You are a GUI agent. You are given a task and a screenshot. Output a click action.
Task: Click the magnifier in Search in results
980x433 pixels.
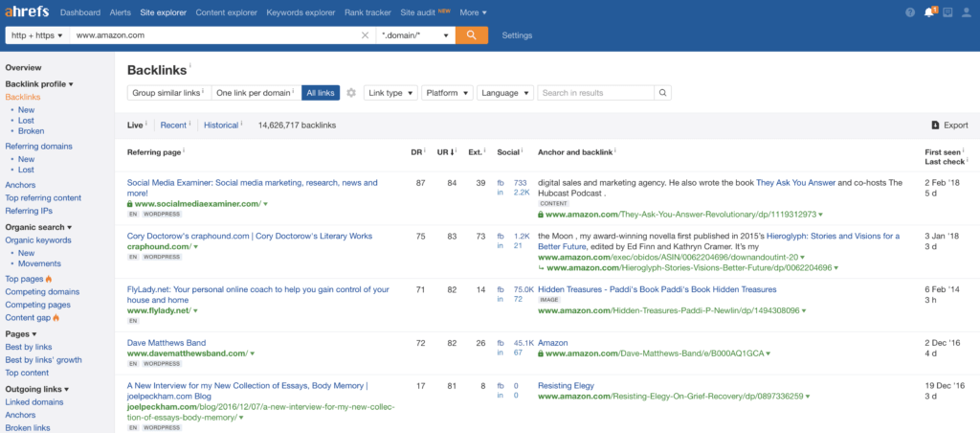pos(662,93)
